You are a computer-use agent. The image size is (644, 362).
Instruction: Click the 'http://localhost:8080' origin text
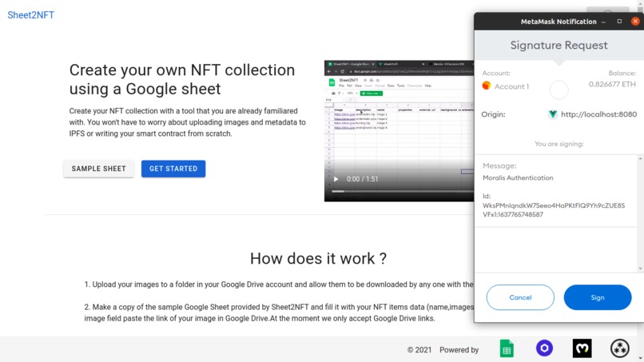[x=598, y=114]
